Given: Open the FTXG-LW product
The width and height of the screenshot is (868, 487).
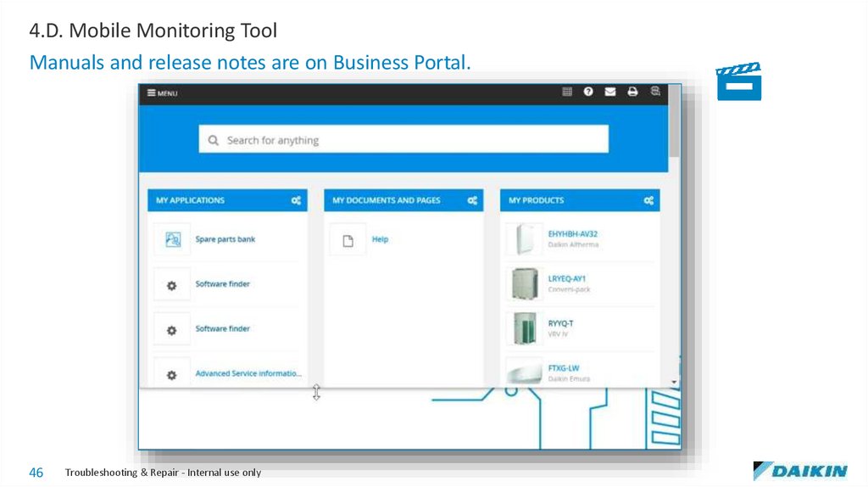Looking at the screenshot, I should pos(564,368).
